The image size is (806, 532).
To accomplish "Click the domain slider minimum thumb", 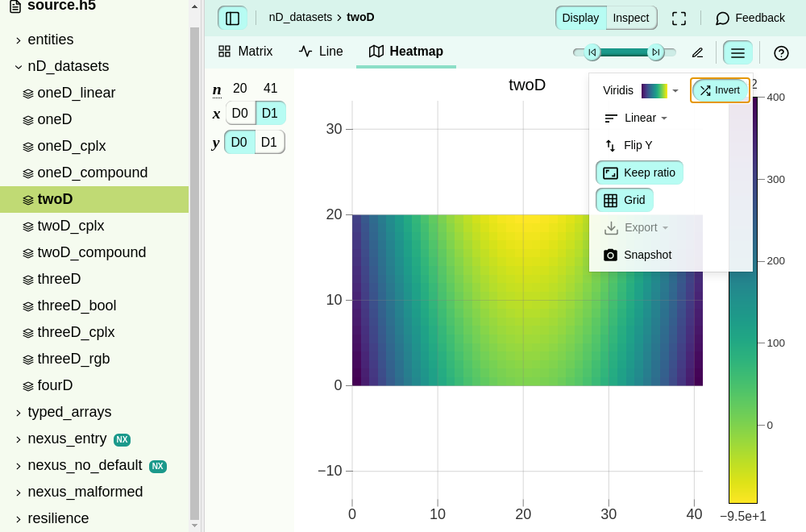I will tap(592, 52).
